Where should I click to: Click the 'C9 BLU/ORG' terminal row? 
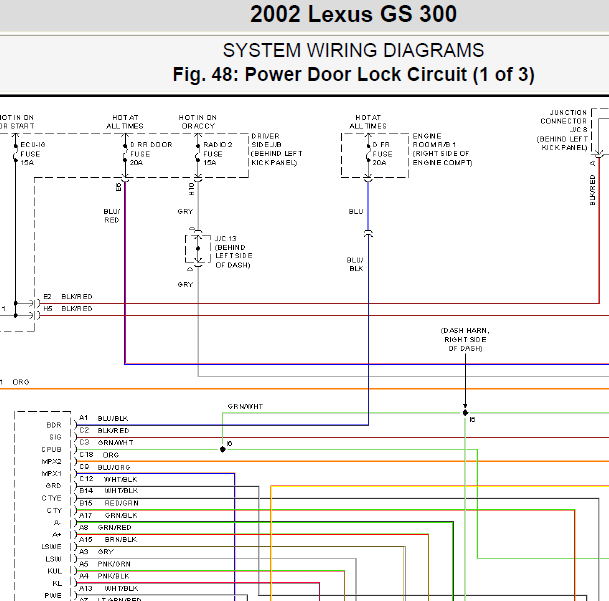pos(104,467)
